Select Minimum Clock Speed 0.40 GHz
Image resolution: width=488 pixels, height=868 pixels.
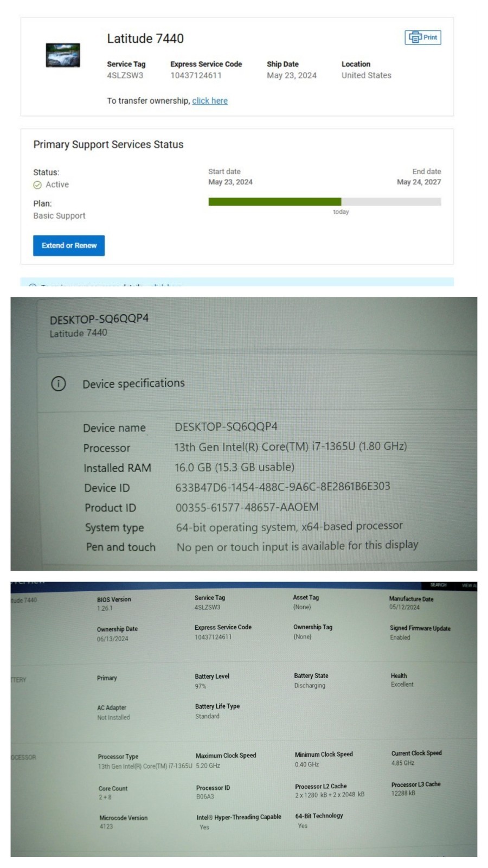(307, 764)
